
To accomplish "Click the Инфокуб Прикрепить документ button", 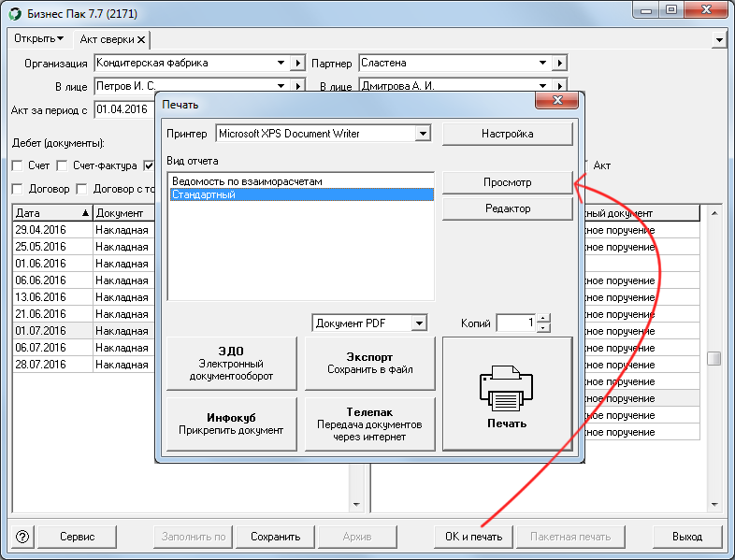I will coord(232,424).
